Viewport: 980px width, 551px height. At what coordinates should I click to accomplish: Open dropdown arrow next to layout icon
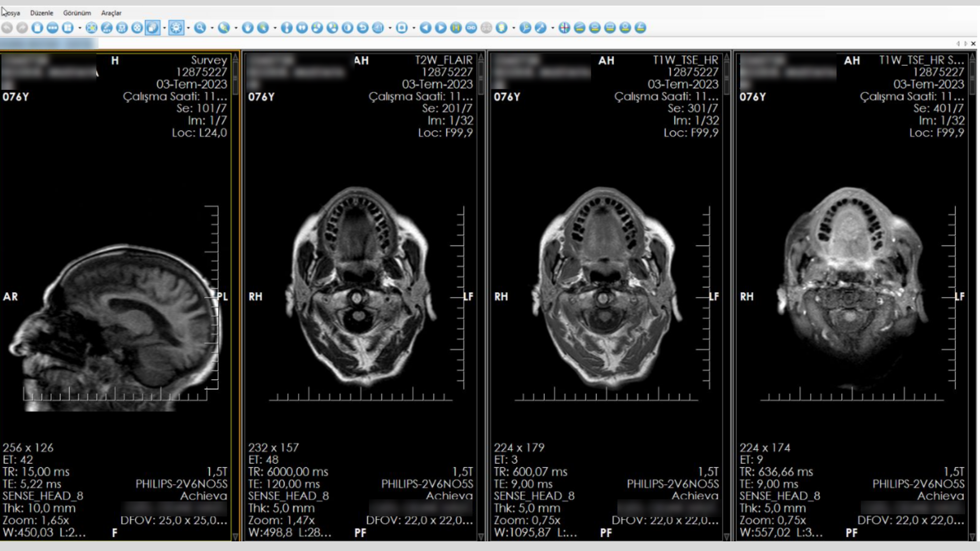(x=80, y=28)
